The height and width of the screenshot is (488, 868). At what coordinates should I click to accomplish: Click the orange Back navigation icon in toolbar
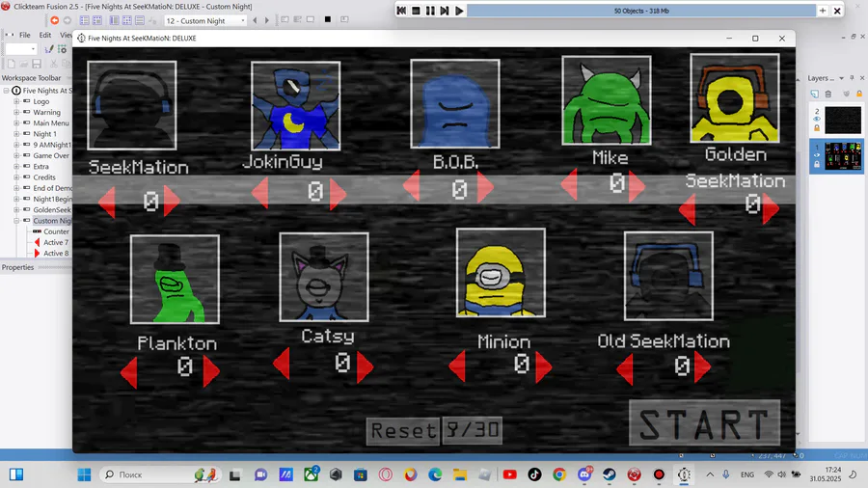tap(54, 20)
